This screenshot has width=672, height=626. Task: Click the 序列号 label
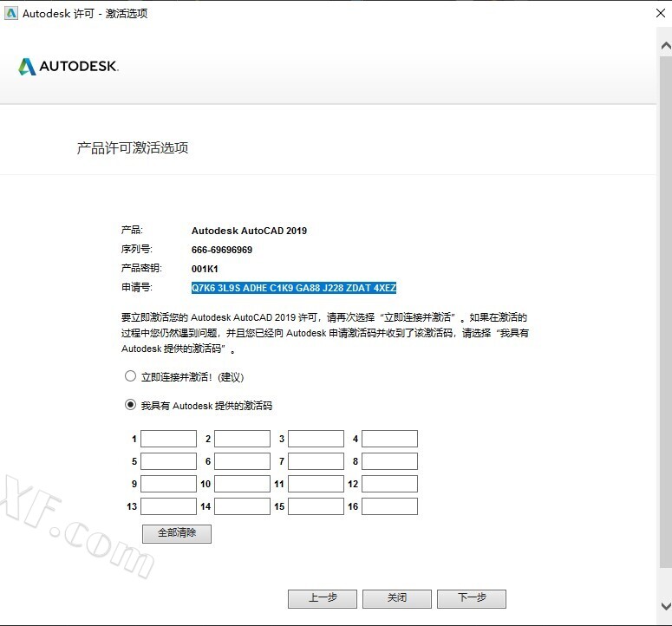click(137, 249)
